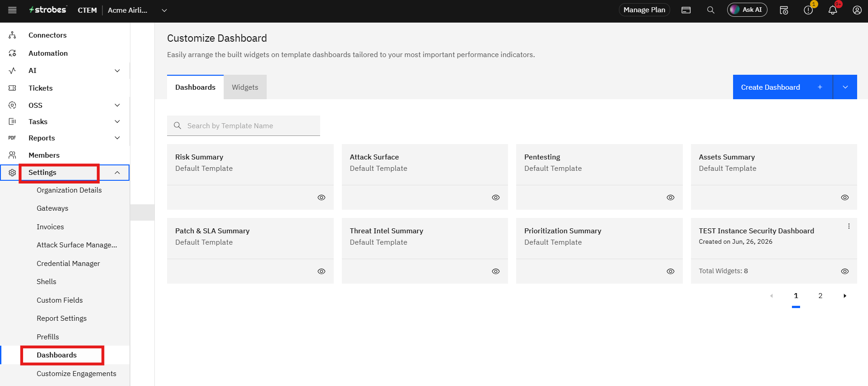View the Pentesting template
Screen dimensions: 868x386
[671, 198]
